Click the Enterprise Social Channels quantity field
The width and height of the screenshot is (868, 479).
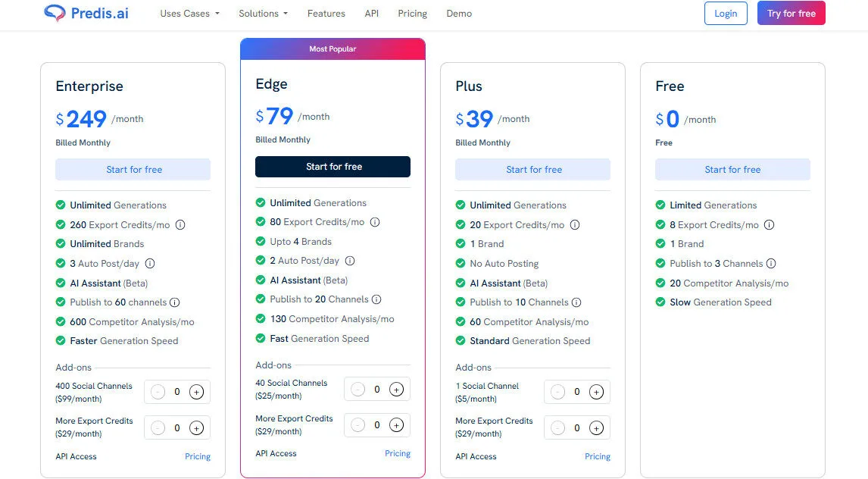(176, 392)
